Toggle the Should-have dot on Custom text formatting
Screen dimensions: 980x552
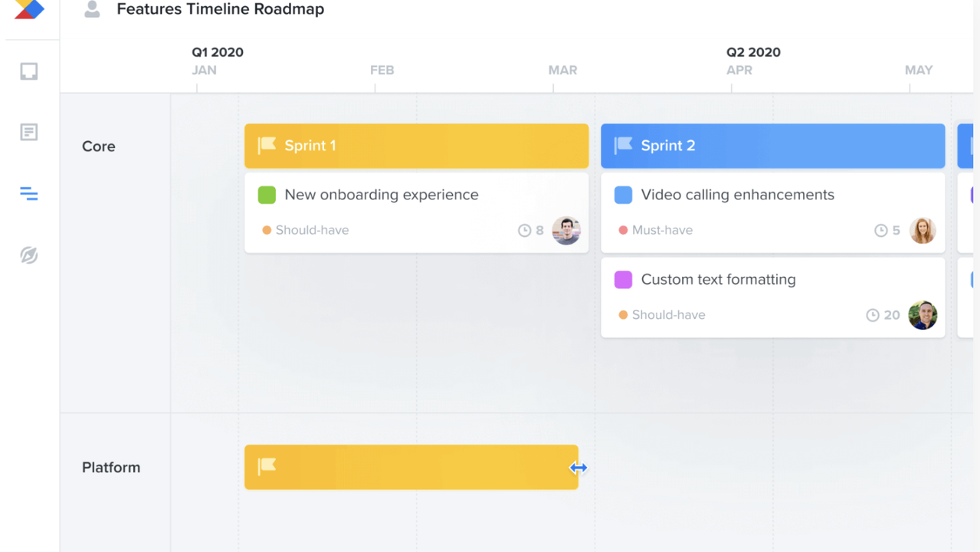click(623, 314)
